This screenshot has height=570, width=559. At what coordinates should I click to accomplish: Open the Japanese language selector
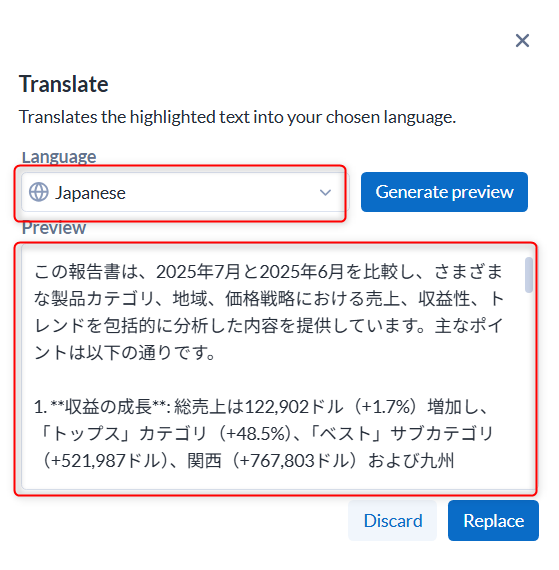pos(185,192)
